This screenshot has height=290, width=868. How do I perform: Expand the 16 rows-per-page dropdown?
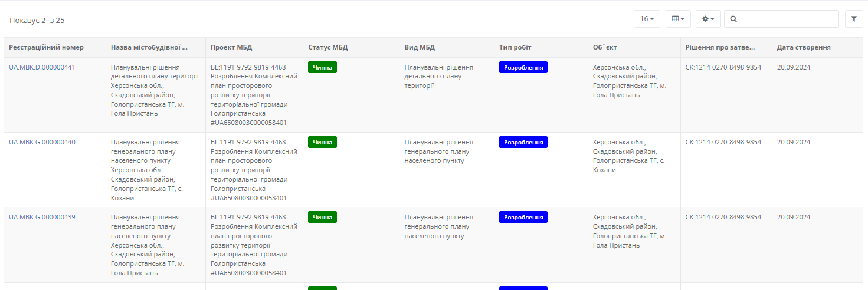647,19
